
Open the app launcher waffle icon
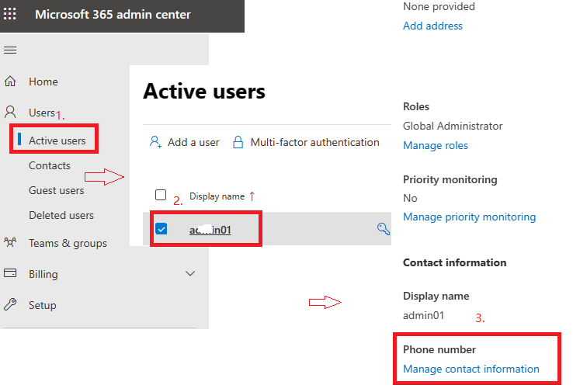[x=10, y=14]
